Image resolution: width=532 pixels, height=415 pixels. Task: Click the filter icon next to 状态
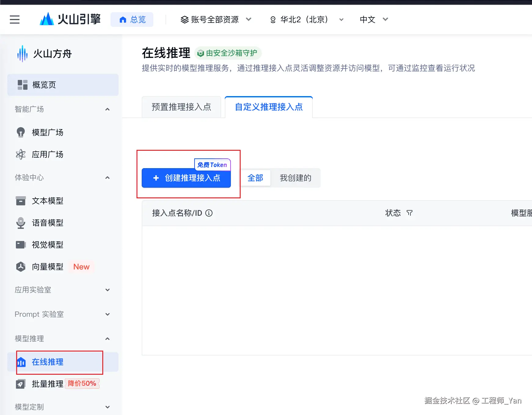(x=410, y=213)
